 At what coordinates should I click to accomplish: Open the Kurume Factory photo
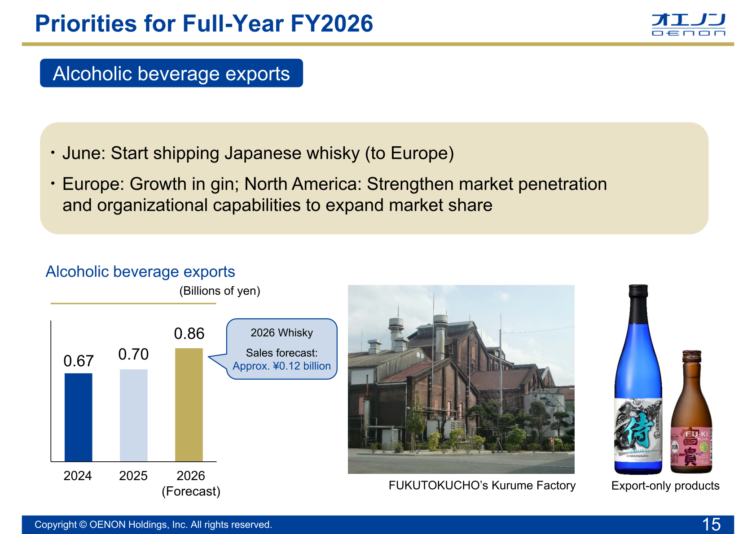(461, 379)
